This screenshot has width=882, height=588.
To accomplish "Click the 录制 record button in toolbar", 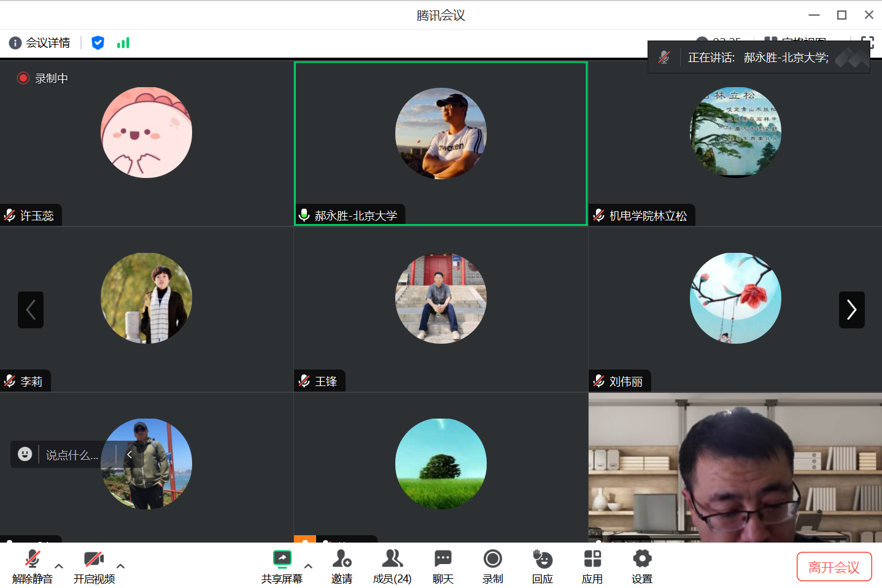I will tap(492, 567).
